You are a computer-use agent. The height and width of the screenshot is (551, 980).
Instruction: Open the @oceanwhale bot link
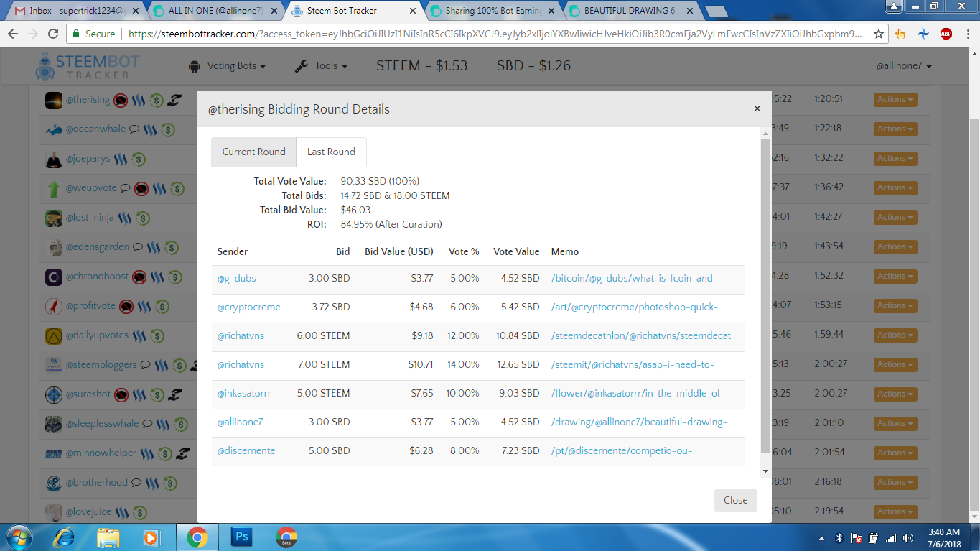pyautogui.click(x=95, y=129)
